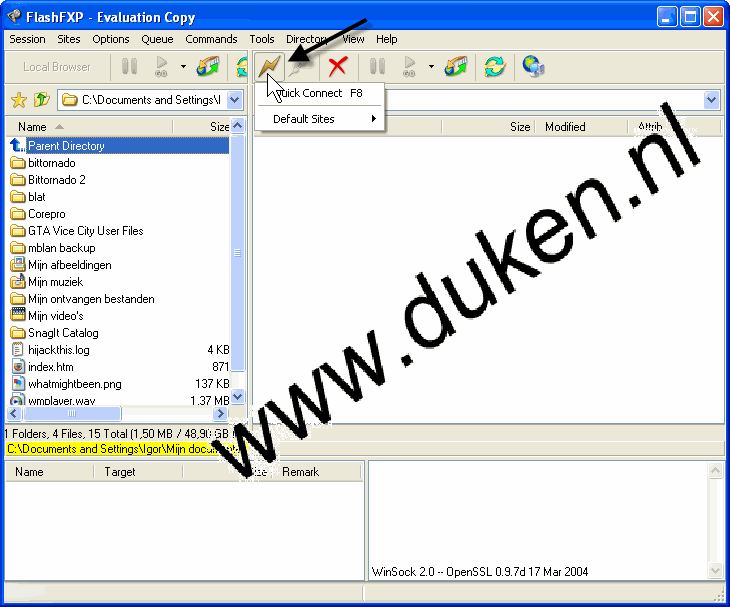The image size is (730, 607).
Task: Click local list scroll down arrow
Action: (237, 397)
